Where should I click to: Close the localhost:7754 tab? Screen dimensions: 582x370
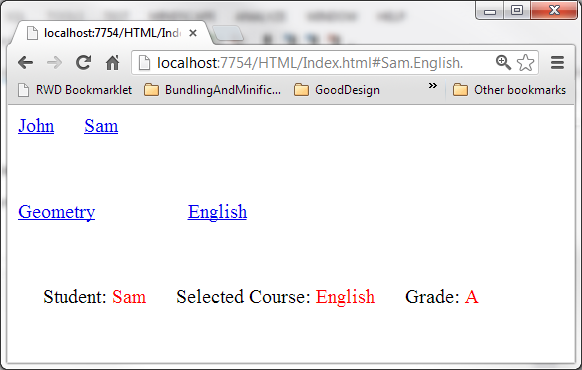(x=193, y=33)
